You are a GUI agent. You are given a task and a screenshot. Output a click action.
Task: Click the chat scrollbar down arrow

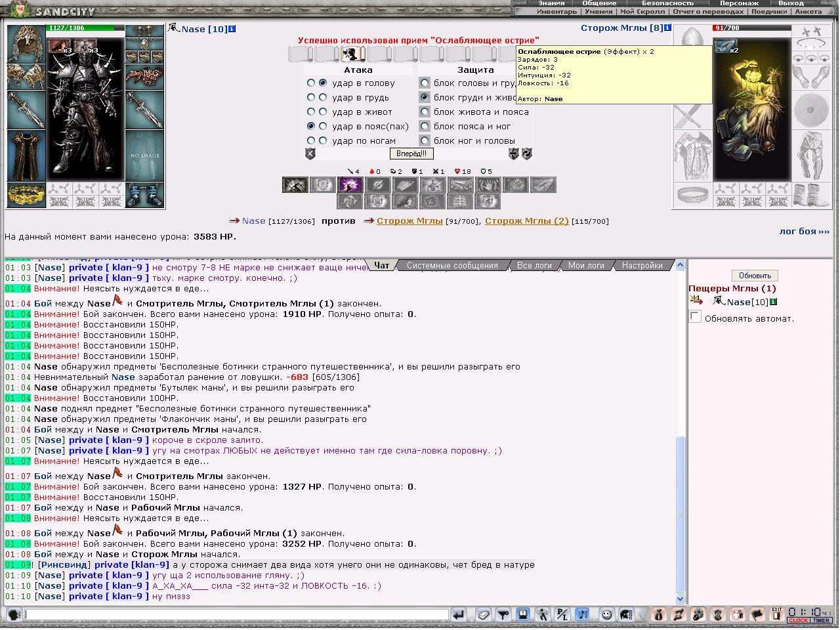pyautogui.click(x=680, y=598)
